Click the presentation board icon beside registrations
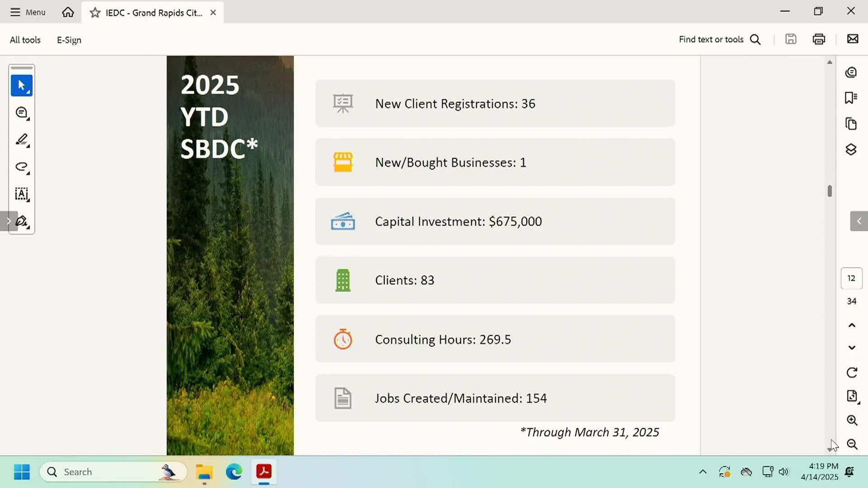This screenshot has width=868, height=488. [x=343, y=103]
